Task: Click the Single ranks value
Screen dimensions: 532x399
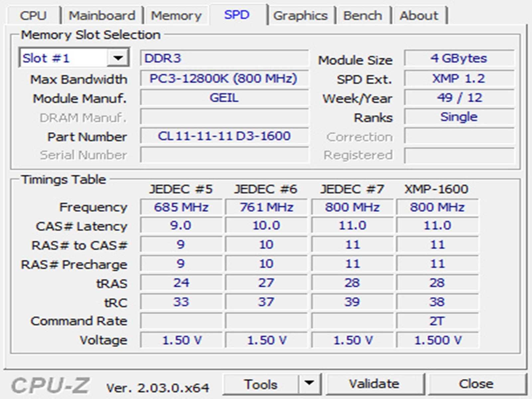Action: click(459, 117)
